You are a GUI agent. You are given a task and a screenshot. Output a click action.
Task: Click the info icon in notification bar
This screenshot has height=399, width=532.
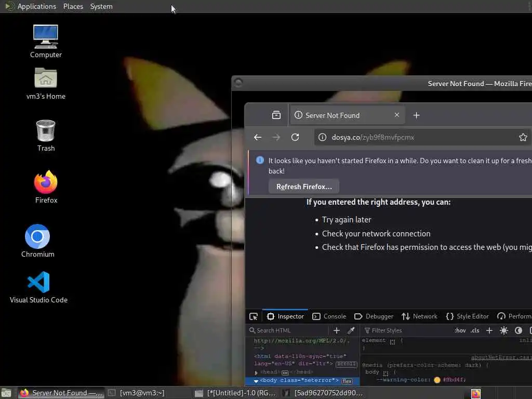[x=260, y=160]
